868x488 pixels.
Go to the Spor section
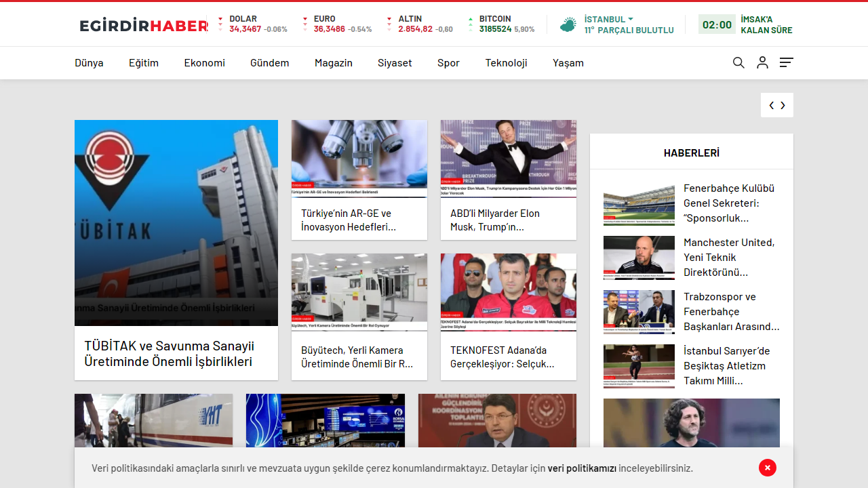coord(448,62)
